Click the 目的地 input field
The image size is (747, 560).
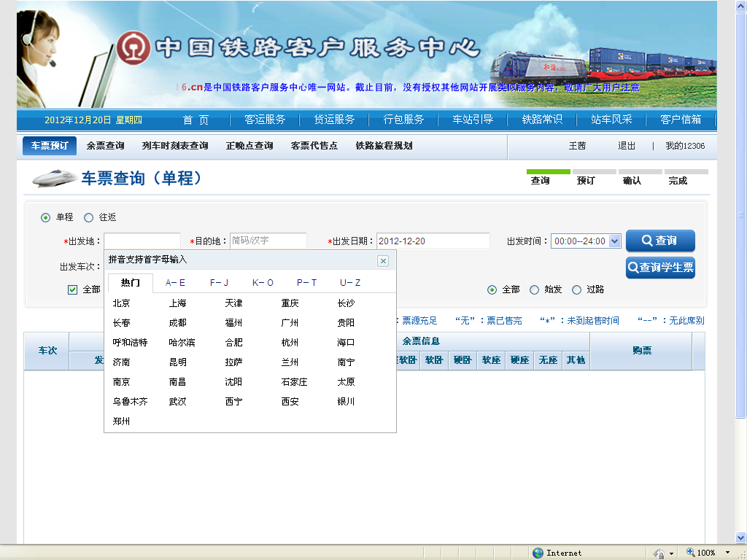pyautogui.click(x=268, y=241)
